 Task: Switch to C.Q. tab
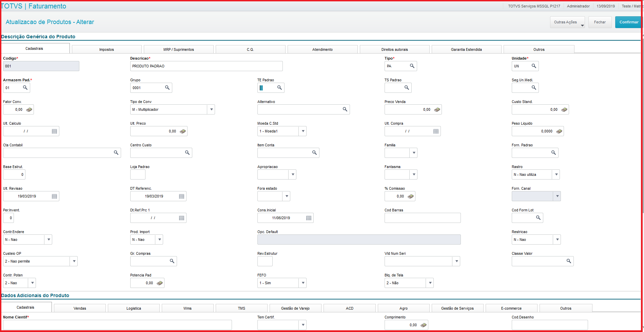point(251,49)
